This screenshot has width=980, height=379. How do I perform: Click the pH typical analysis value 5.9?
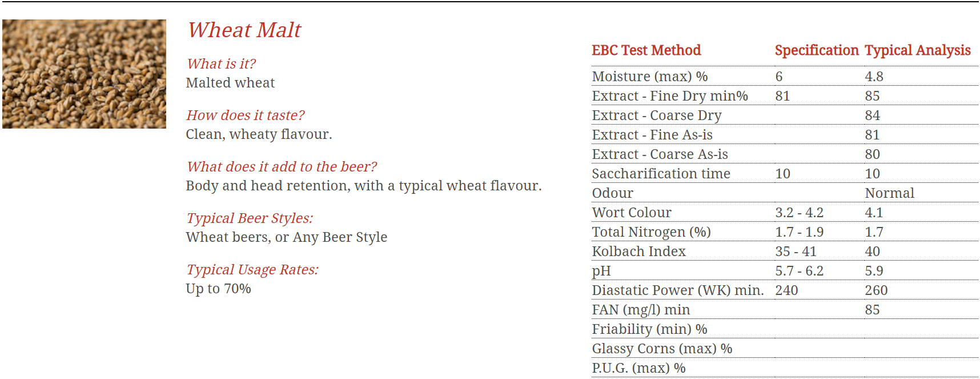tap(874, 271)
